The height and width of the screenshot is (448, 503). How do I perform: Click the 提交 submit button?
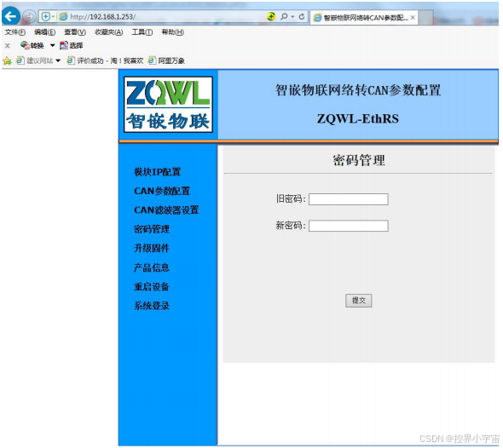tap(359, 301)
